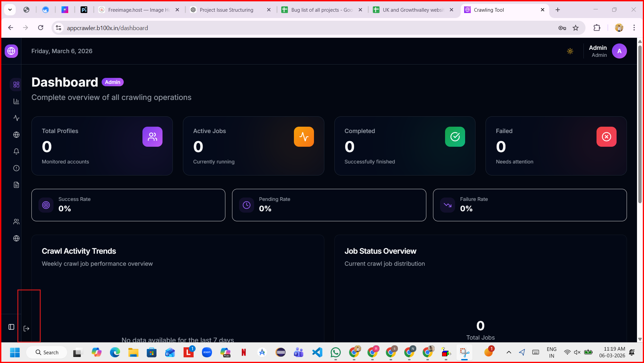Click the logout icon at sidebar bottom

pos(26,329)
